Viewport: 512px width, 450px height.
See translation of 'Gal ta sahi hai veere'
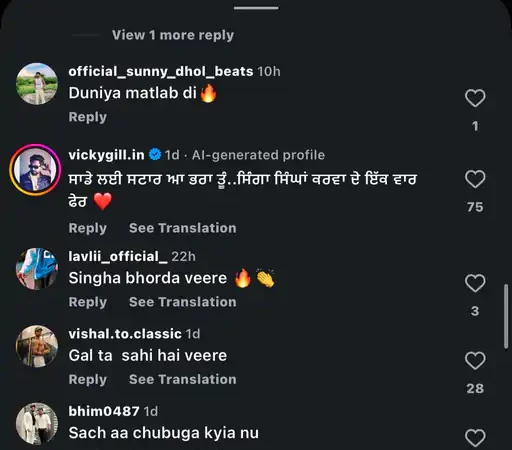tap(182, 379)
